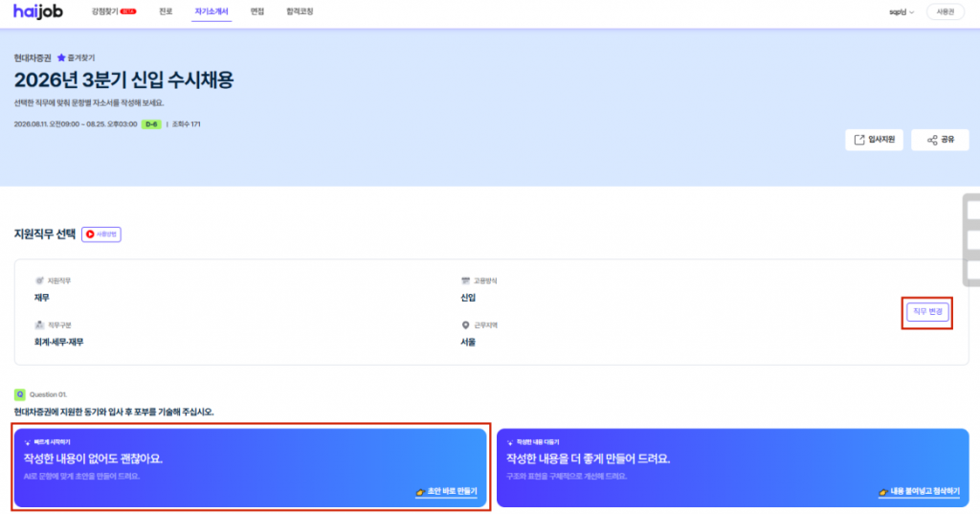The image size is (980, 514).
Task: Click the 고용방식 icon
Action: pos(465,280)
